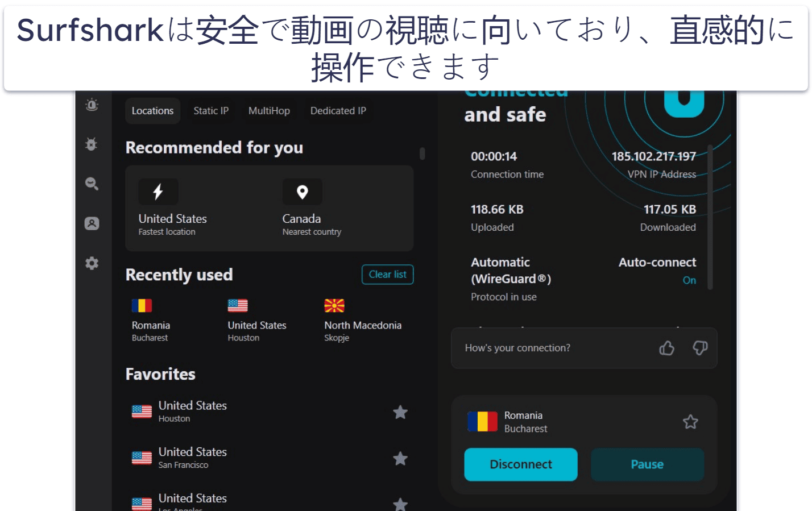Select United States San Francisco in Favorites

coord(270,458)
